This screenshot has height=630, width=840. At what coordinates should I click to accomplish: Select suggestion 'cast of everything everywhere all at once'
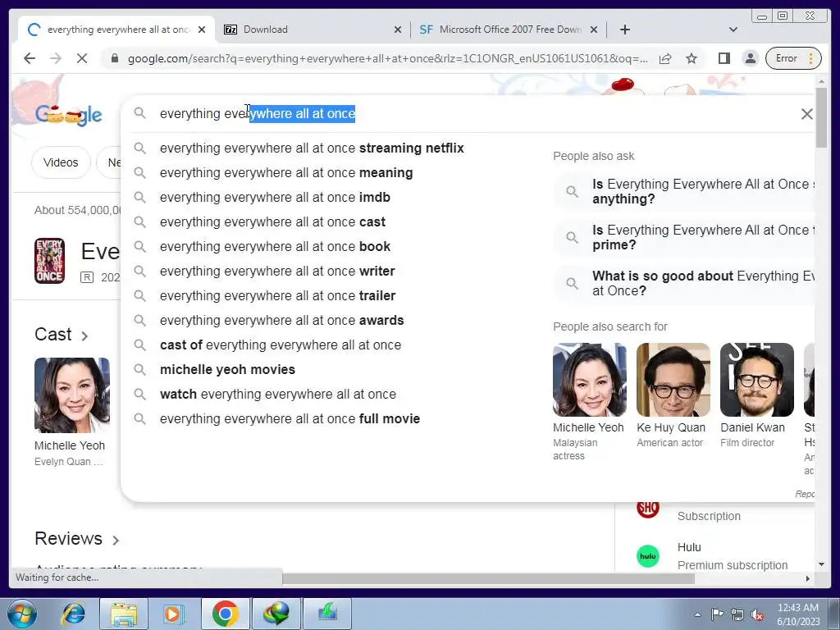(281, 345)
